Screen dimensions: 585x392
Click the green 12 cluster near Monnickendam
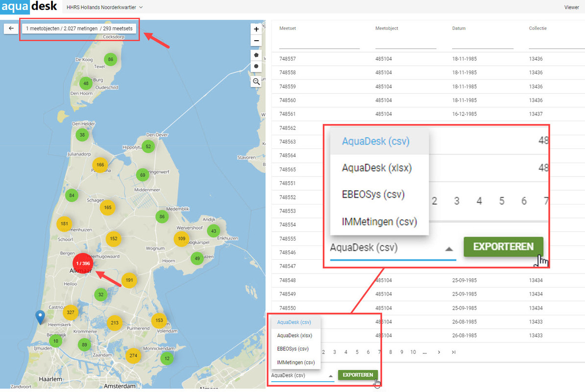click(x=167, y=358)
